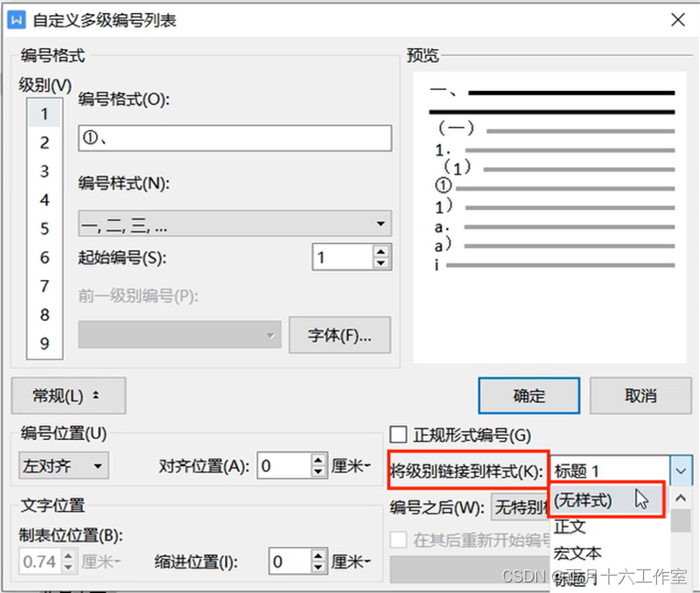This screenshot has height=593, width=700.
Task: Click the 确定 button
Action: tap(528, 395)
